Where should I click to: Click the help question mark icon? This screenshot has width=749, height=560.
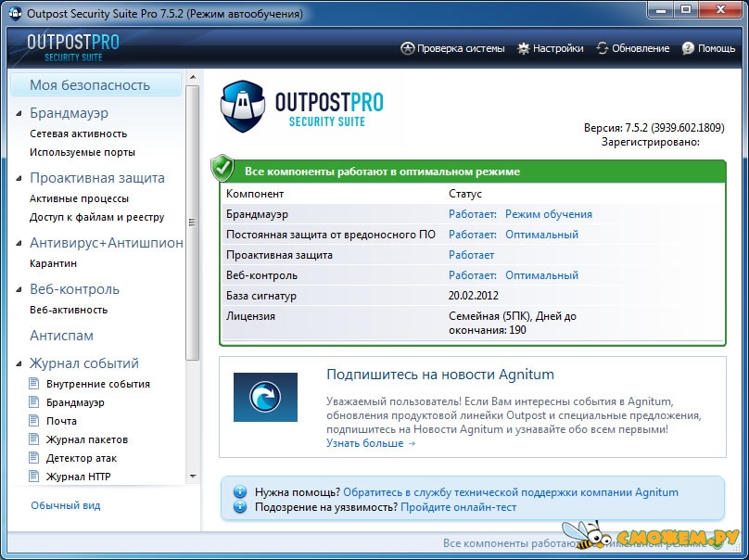tap(688, 48)
